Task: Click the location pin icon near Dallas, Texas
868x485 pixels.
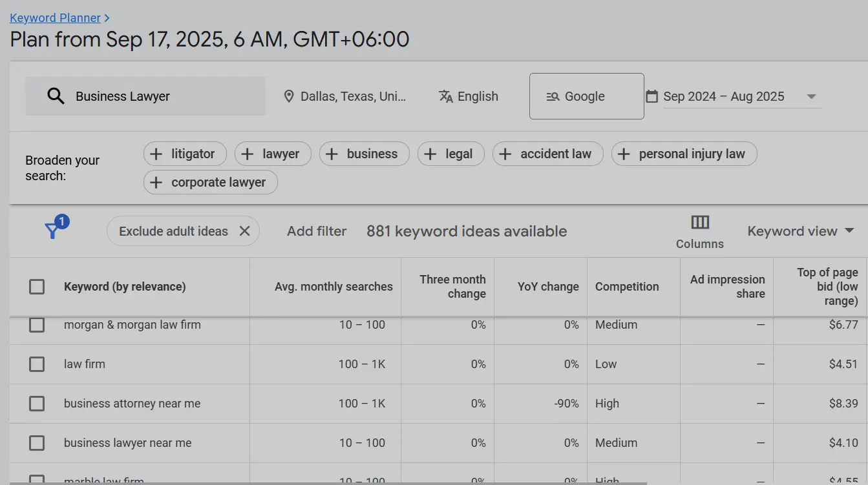Action: point(289,96)
